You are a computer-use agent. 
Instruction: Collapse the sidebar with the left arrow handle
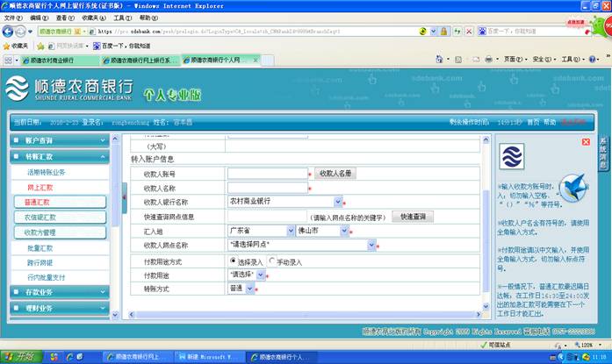click(124, 172)
